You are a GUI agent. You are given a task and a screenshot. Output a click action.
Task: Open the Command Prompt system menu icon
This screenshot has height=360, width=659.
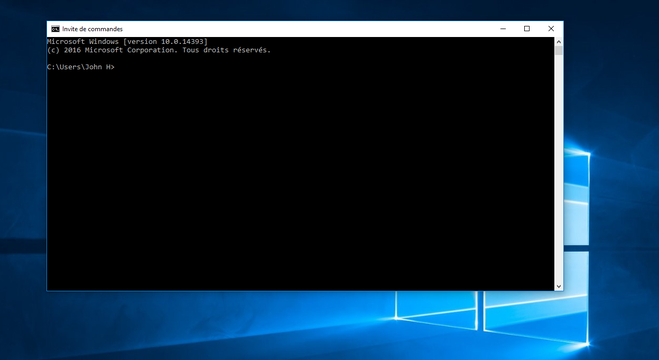pyautogui.click(x=55, y=29)
